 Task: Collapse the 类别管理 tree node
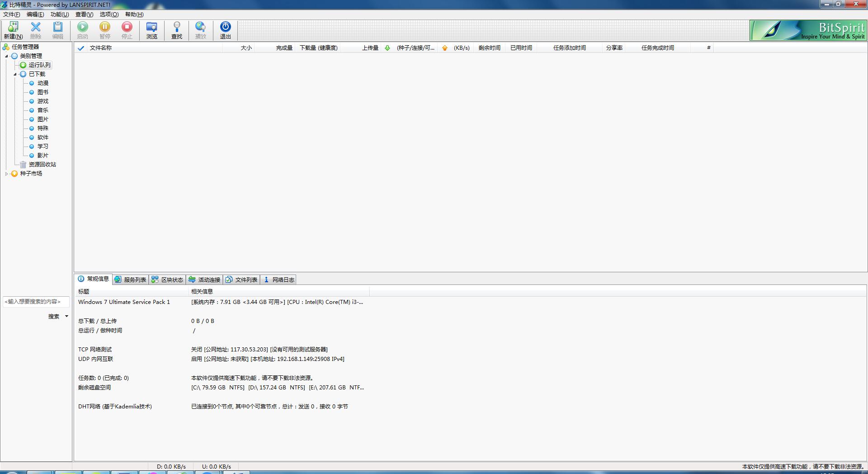6,56
